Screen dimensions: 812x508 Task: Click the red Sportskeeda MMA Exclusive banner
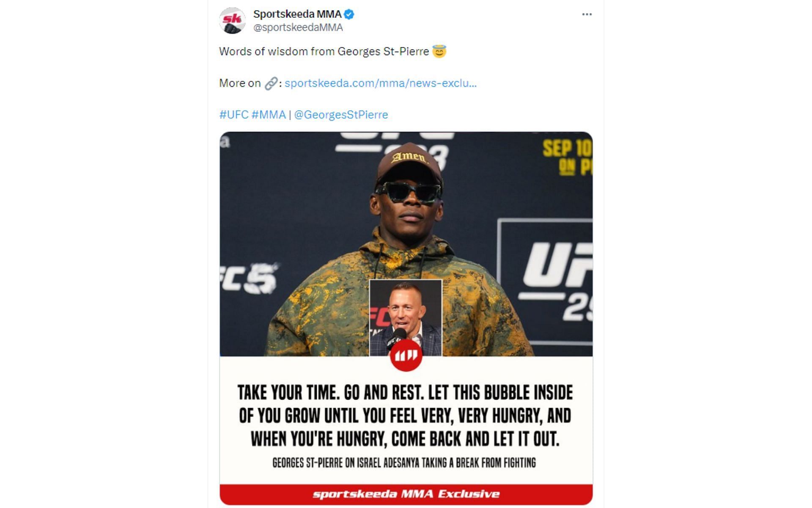click(406, 494)
